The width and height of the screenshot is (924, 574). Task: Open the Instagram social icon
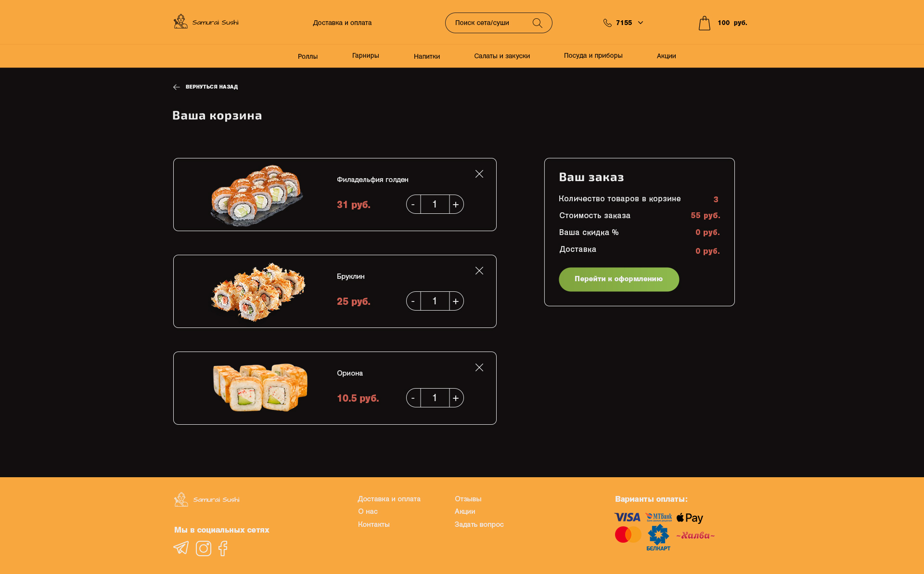(204, 548)
